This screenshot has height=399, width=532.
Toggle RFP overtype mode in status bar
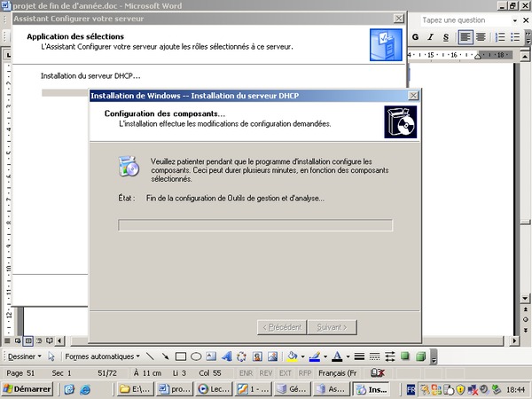coord(305,373)
